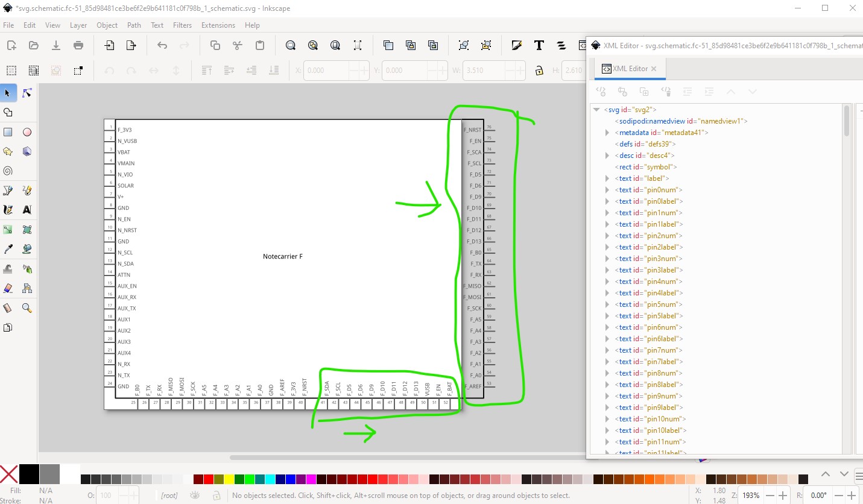Open the Edit menu
863x504 pixels.
(x=30, y=25)
